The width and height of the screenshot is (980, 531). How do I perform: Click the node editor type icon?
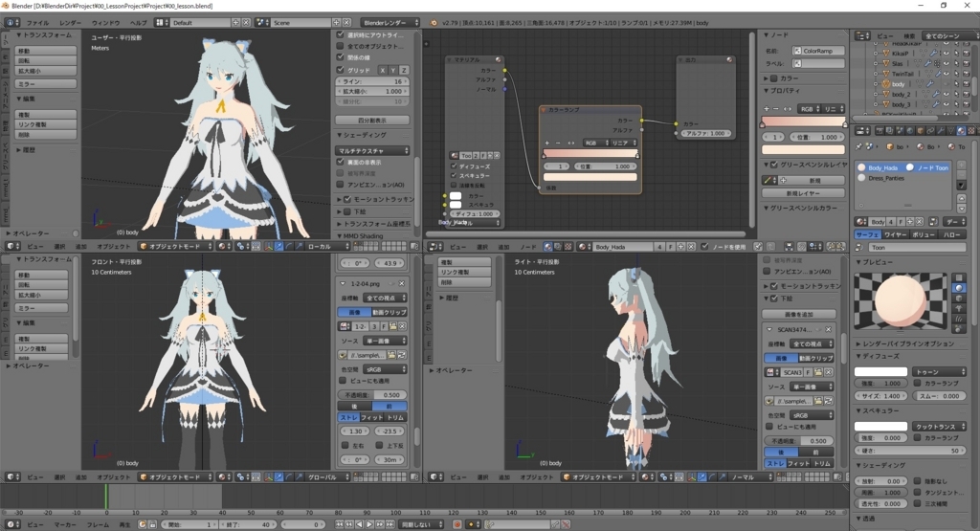point(435,247)
